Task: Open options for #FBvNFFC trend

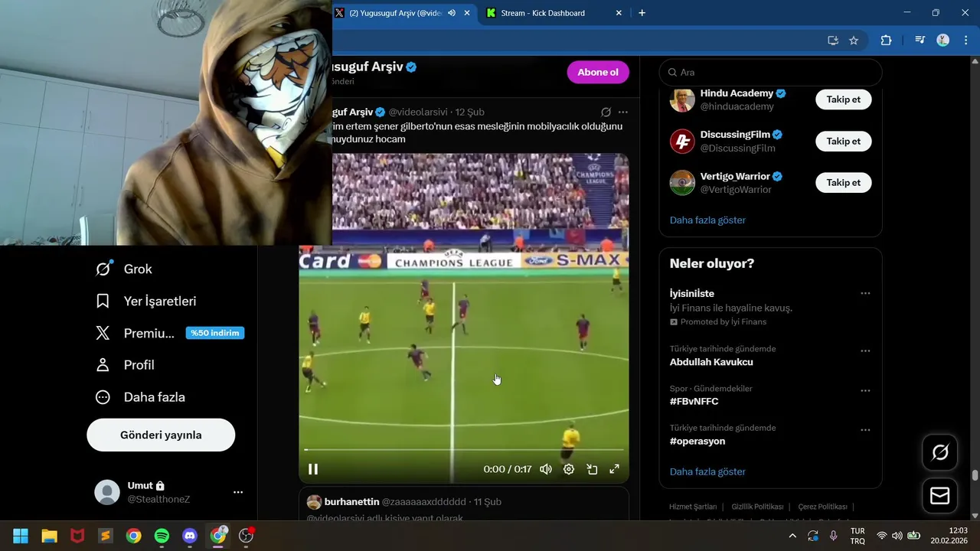Action: tap(865, 390)
